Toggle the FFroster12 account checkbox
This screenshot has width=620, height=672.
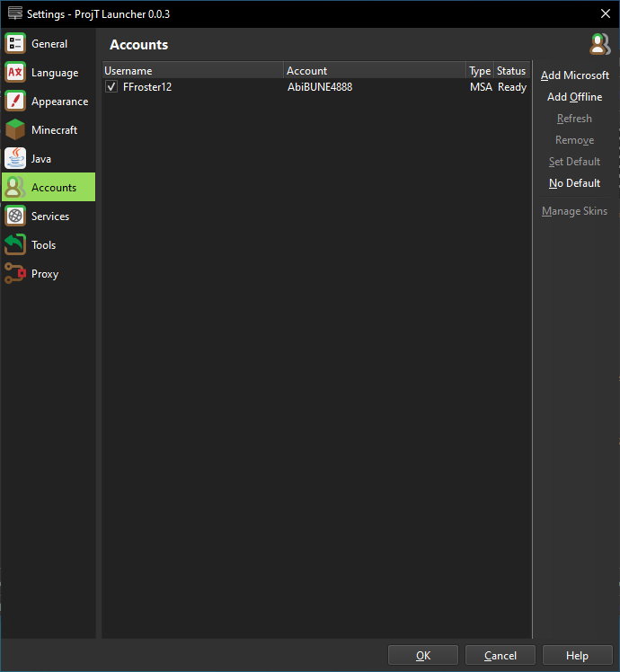111,86
